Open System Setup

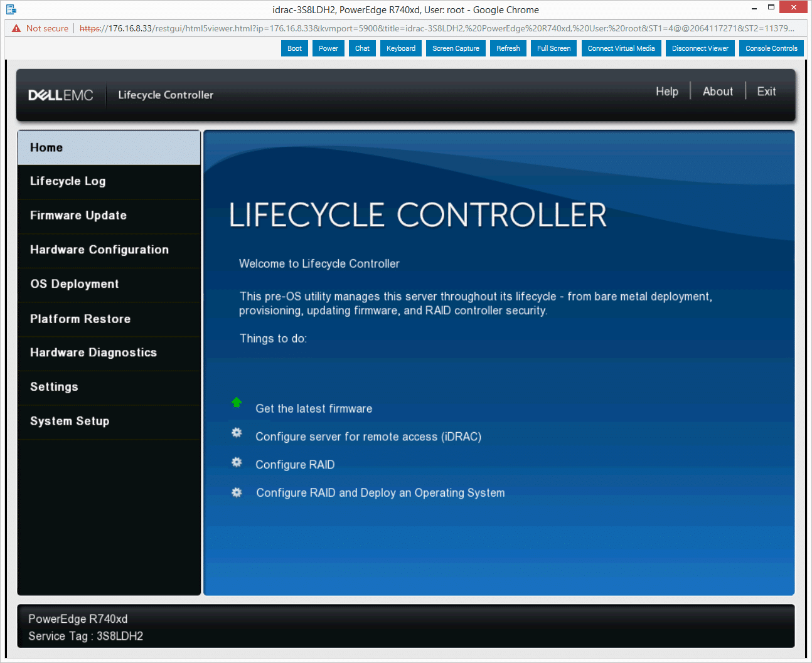coord(109,422)
